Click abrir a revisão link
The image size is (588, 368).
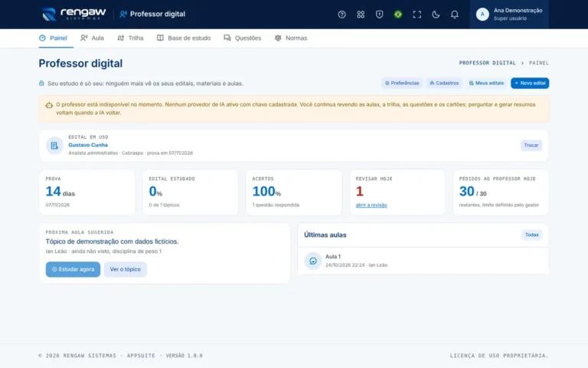click(x=371, y=205)
